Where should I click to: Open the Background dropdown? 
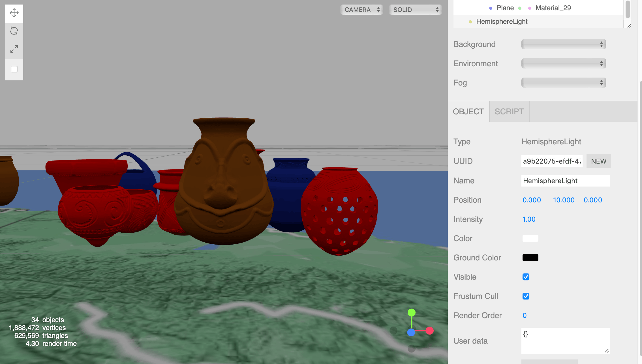click(564, 44)
